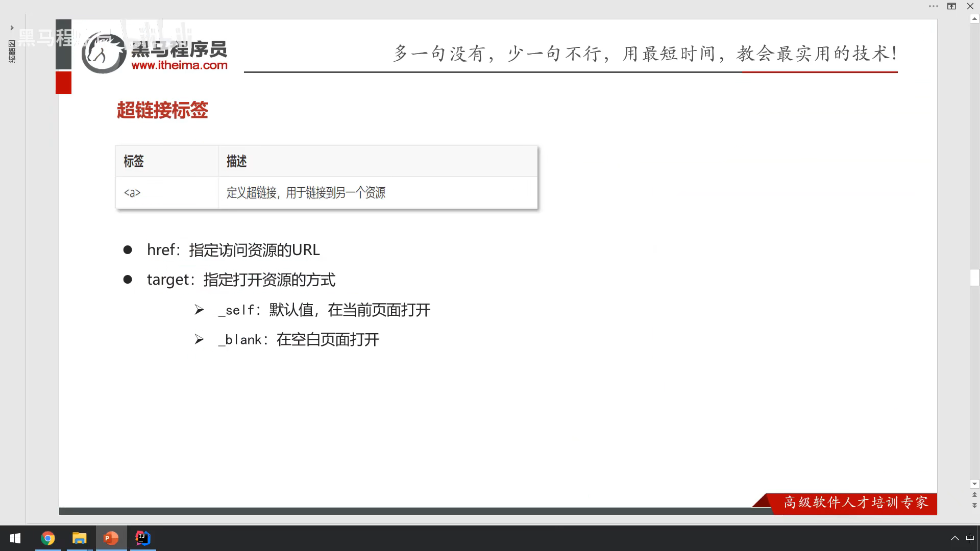Click the _blank bullet text line
This screenshot has width=980, height=551.
pyautogui.click(x=299, y=340)
